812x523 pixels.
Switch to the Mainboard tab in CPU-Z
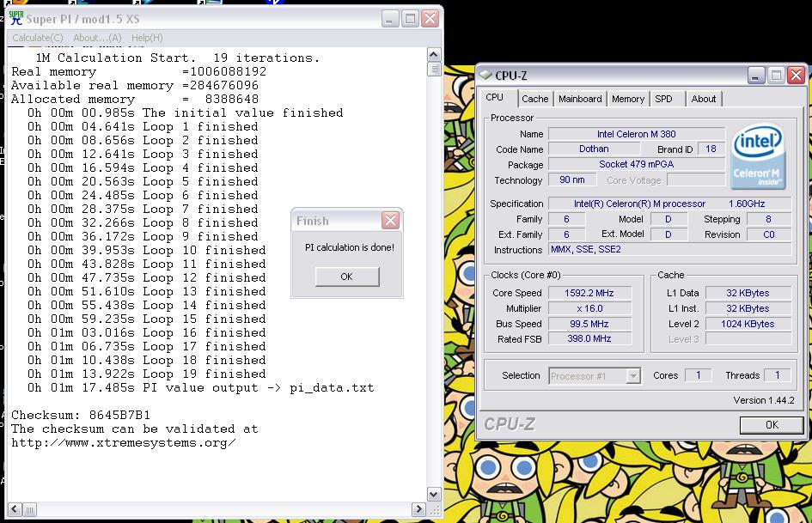[x=580, y=99]
